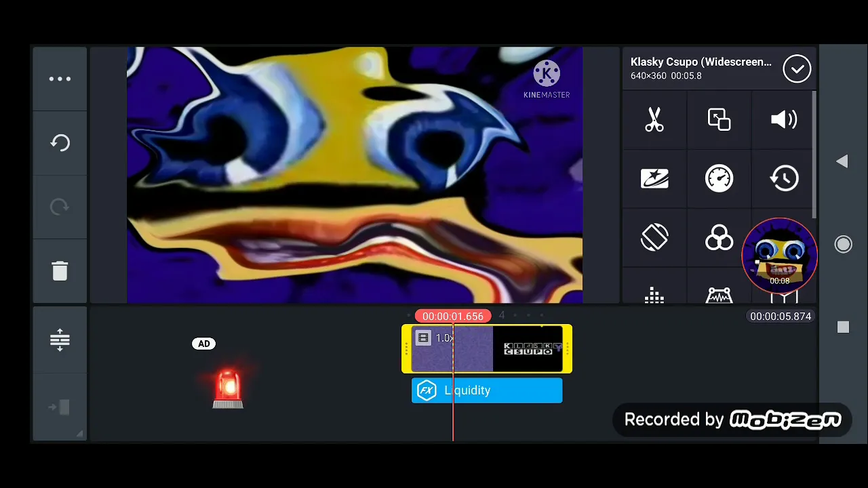The image size is (868, 488).
Task: Open the Color Filter three-circles tool
Action: 719,238
